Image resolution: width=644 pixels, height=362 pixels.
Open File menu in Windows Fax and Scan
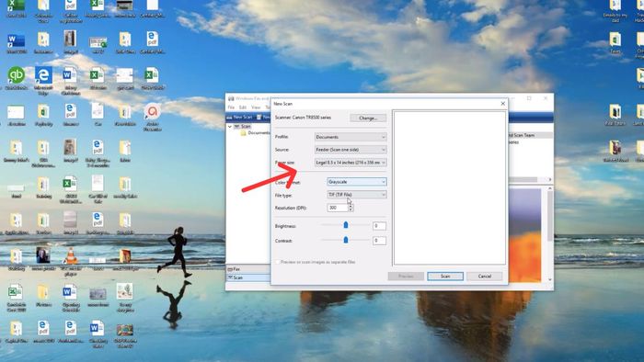point(231,107)
